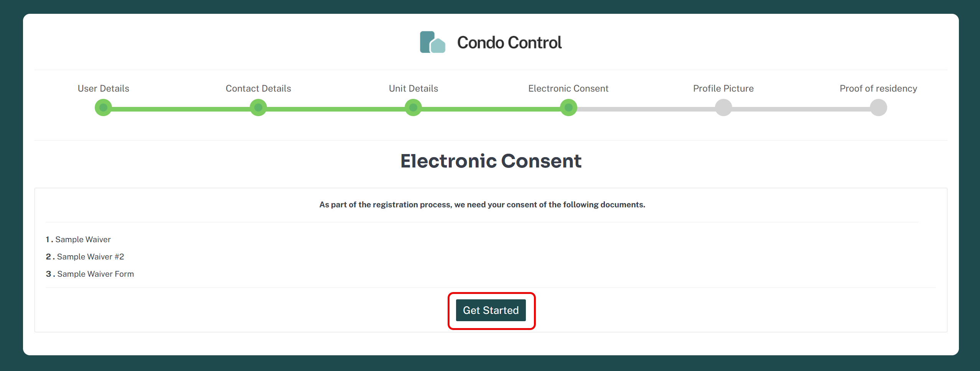
Task: Click the Condo Control building logo icon
Action: pos(432,42)
